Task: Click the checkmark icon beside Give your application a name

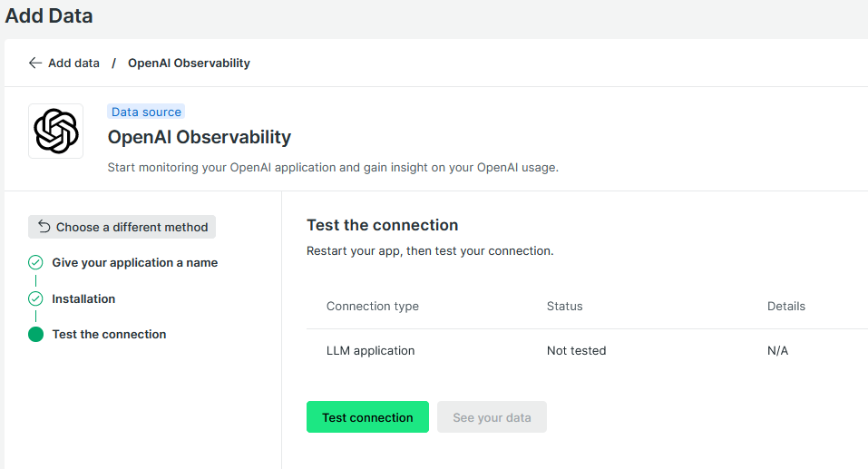Action: pos(35,262)
